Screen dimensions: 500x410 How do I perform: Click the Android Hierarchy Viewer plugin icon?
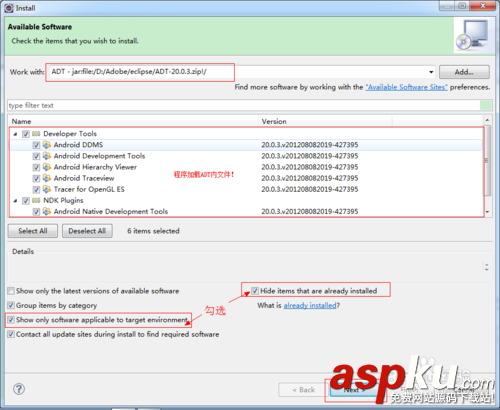point(47,167)
